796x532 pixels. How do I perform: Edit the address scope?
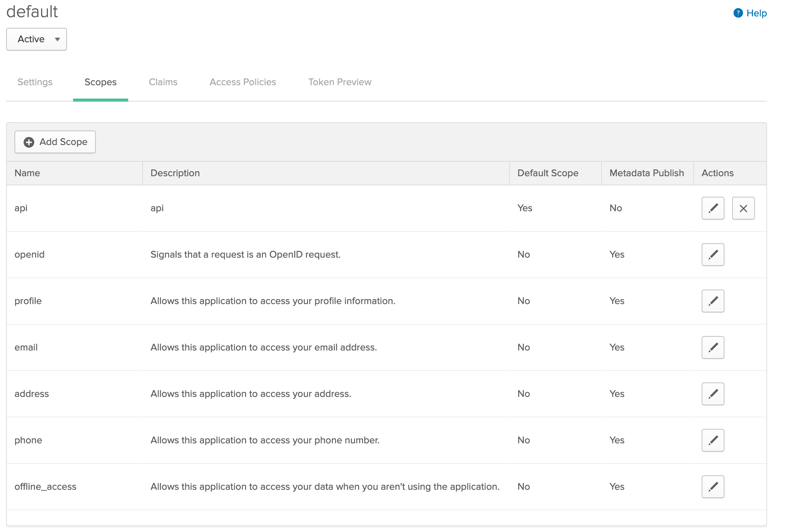(713, 394)
